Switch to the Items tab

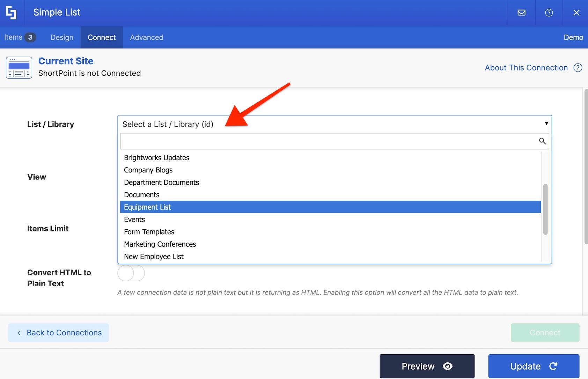pos(20,37)
